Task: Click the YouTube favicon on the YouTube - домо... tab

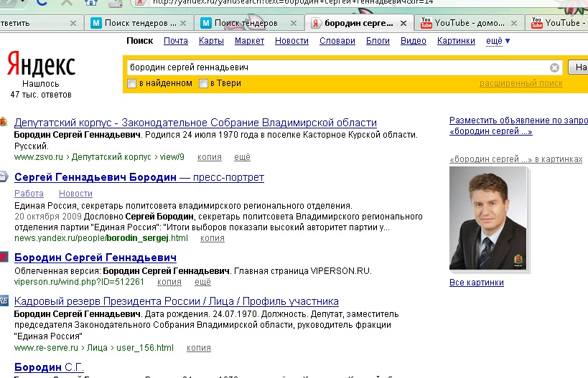Action: [426, 23]
